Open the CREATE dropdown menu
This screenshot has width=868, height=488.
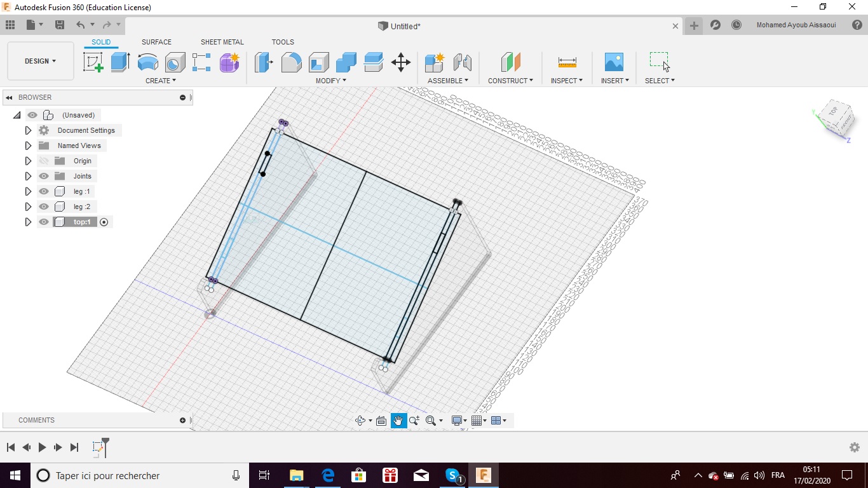161,81
